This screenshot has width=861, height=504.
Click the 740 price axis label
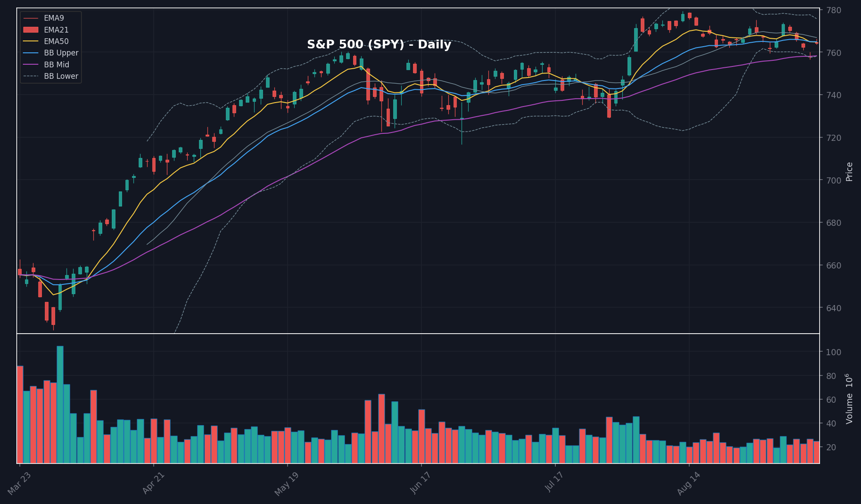[x=833, y=95]
